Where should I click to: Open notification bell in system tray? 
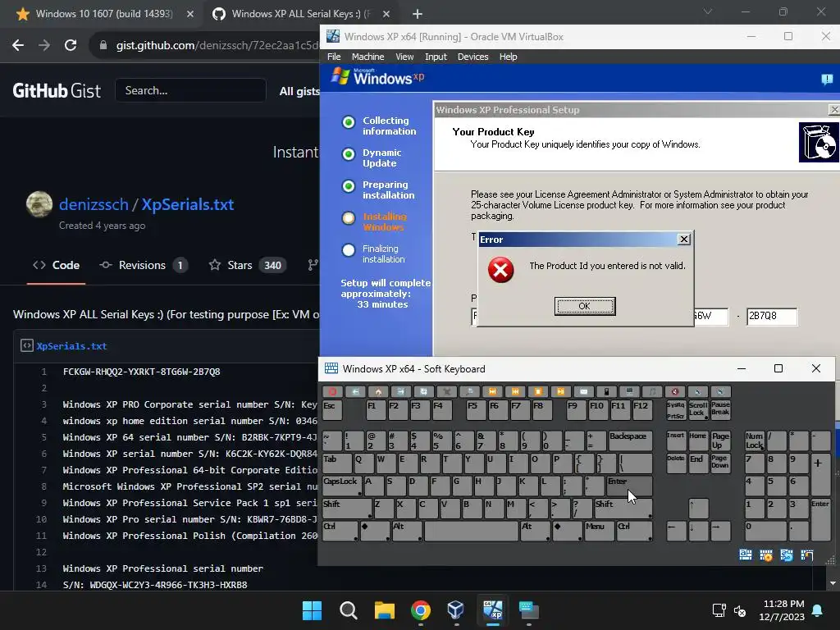[x=818, y=610]
